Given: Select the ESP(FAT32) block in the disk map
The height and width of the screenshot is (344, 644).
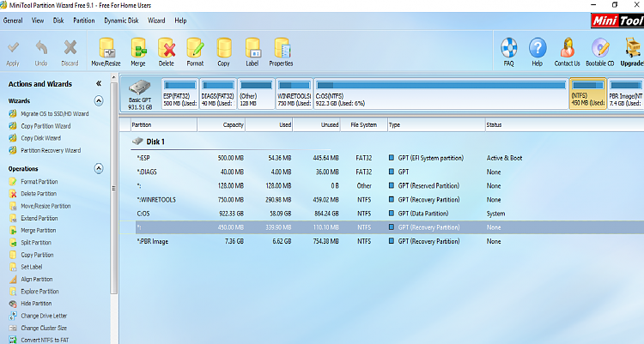Looking at the screenshot, I should click(x=180, y=94).
